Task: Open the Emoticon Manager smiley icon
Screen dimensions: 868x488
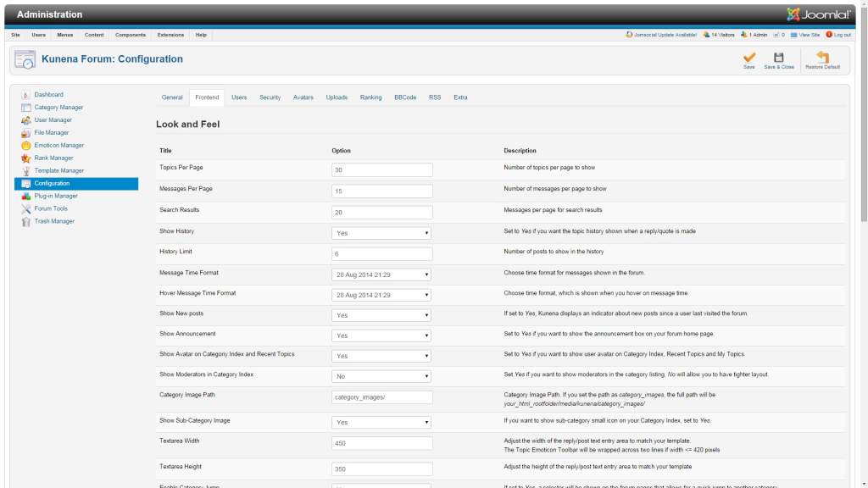Action: pos(25,146)
